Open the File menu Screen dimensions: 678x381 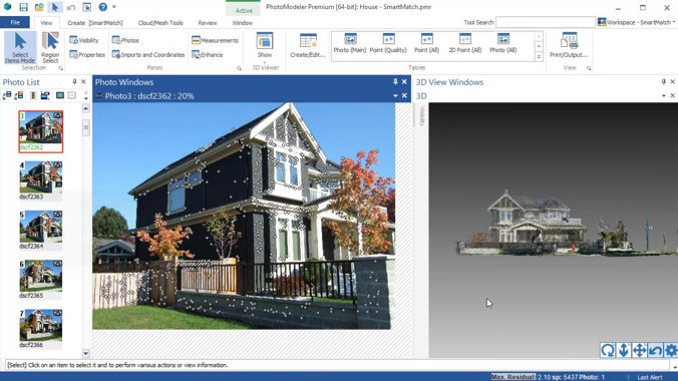15,22
